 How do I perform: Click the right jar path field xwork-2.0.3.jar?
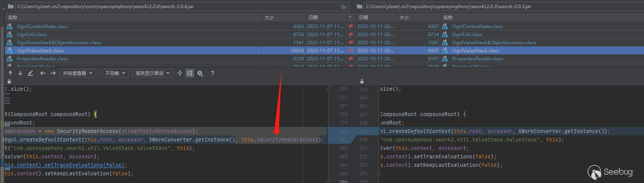[x=503, y=7]
